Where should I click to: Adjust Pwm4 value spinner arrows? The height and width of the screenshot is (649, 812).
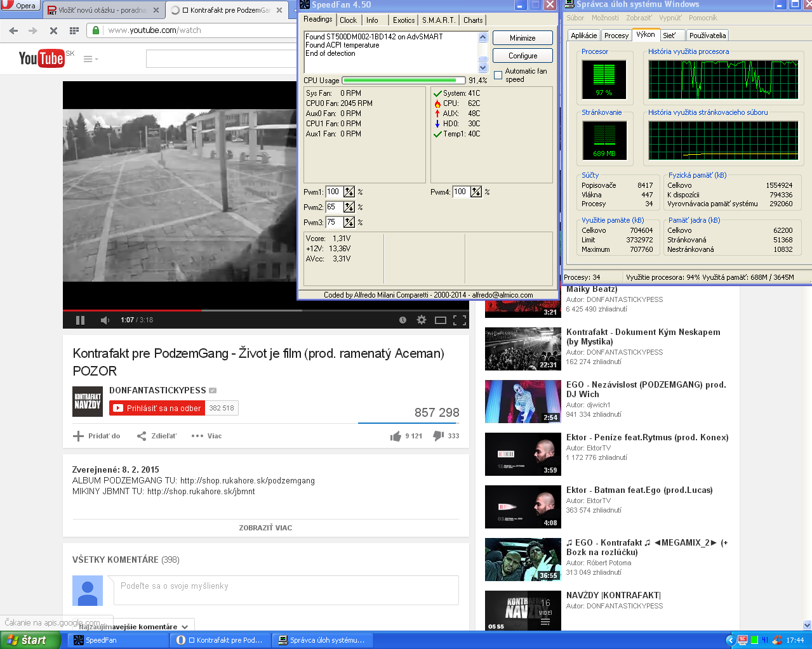[x=476, y=192]
